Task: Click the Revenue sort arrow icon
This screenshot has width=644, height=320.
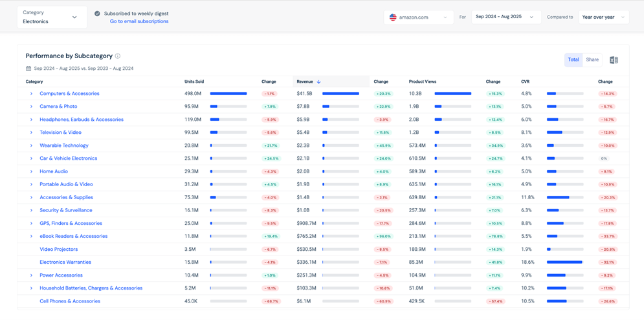Action: [x=318, y=81]
